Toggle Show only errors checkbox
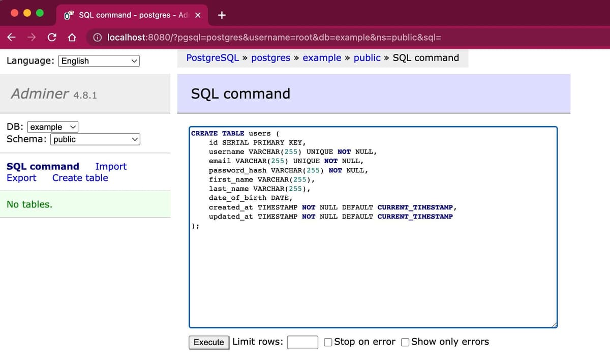 pos(405,342)
